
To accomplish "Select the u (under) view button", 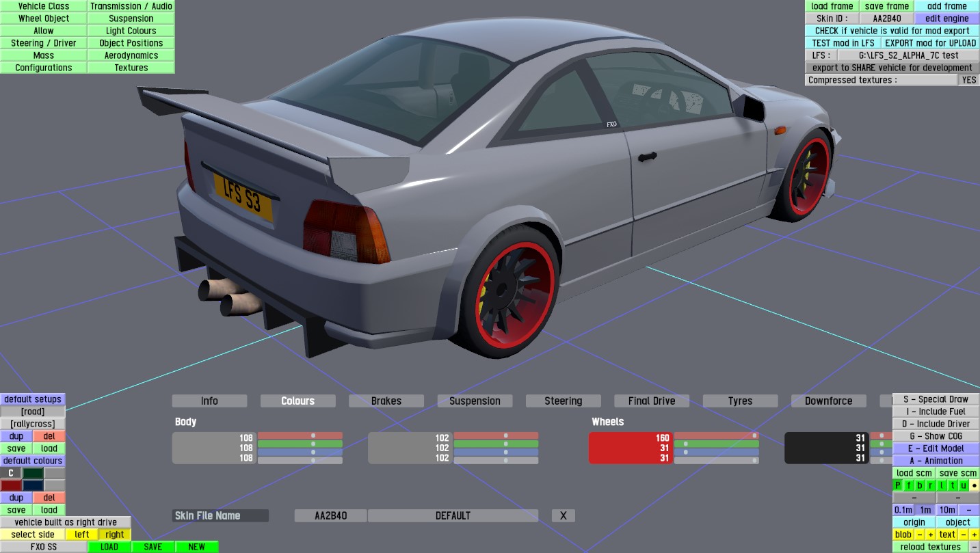I will click(964, 485).
